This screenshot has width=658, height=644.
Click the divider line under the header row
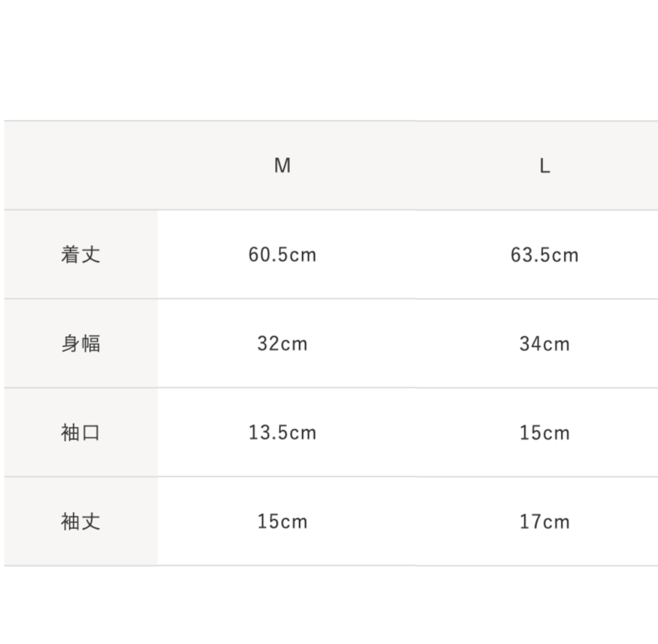[x=329, y=210]
